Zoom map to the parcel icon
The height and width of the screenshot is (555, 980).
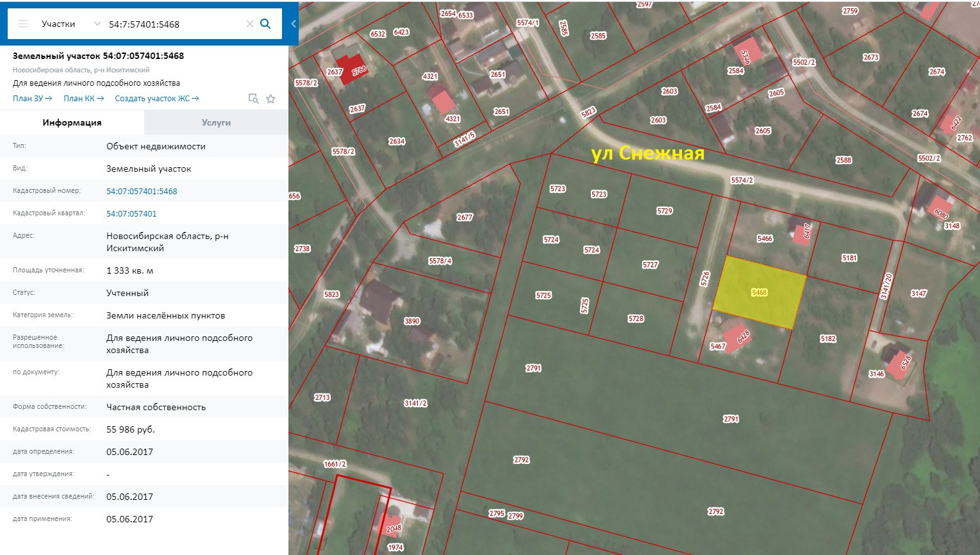pyautogui.click(x=253, y=98)
